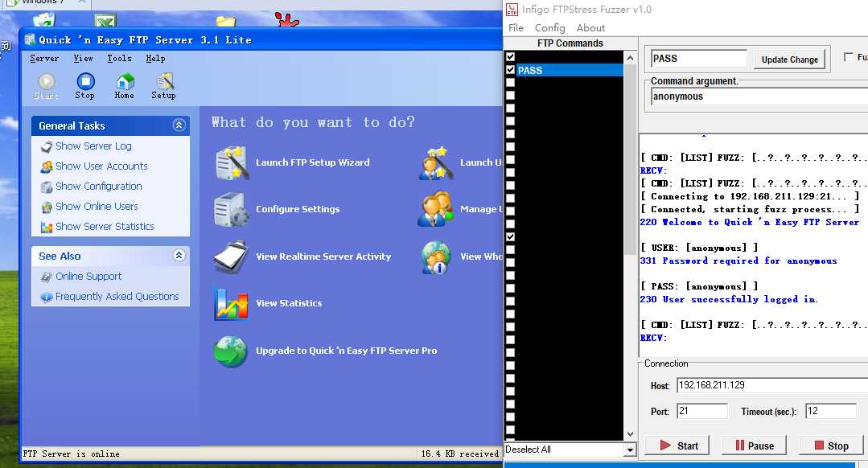Click the Timeout (sec.) input field

coord(831,411)
